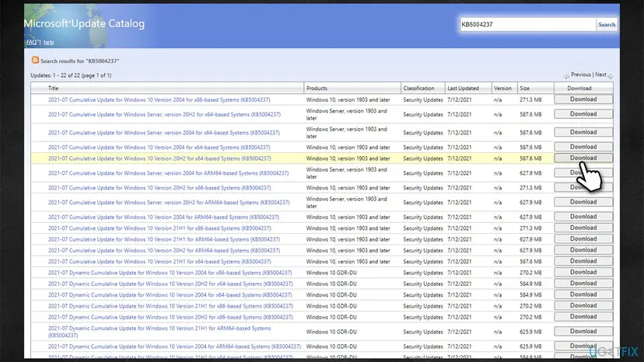Click the Search button
644x362 pixels.
[607, 24]
